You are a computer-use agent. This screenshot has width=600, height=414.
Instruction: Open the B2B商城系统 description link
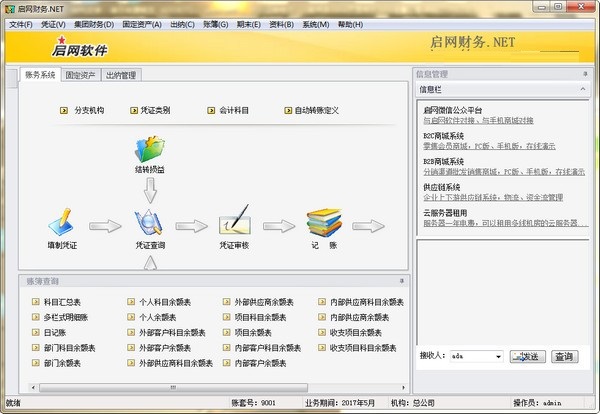[504, 172]
